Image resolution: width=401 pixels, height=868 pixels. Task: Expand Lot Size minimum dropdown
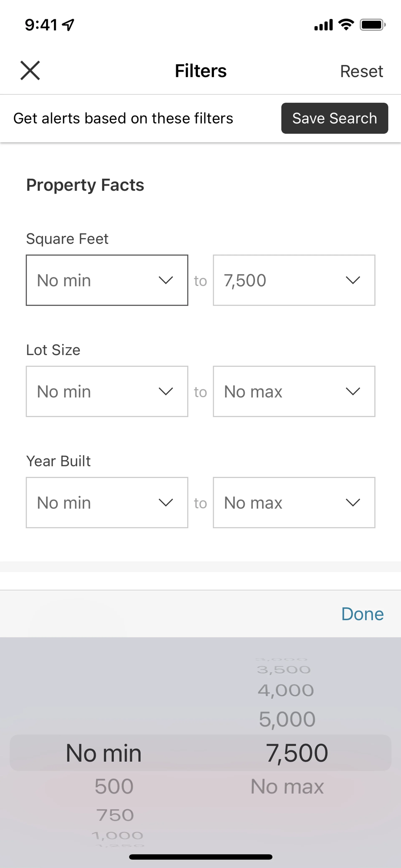107,392
